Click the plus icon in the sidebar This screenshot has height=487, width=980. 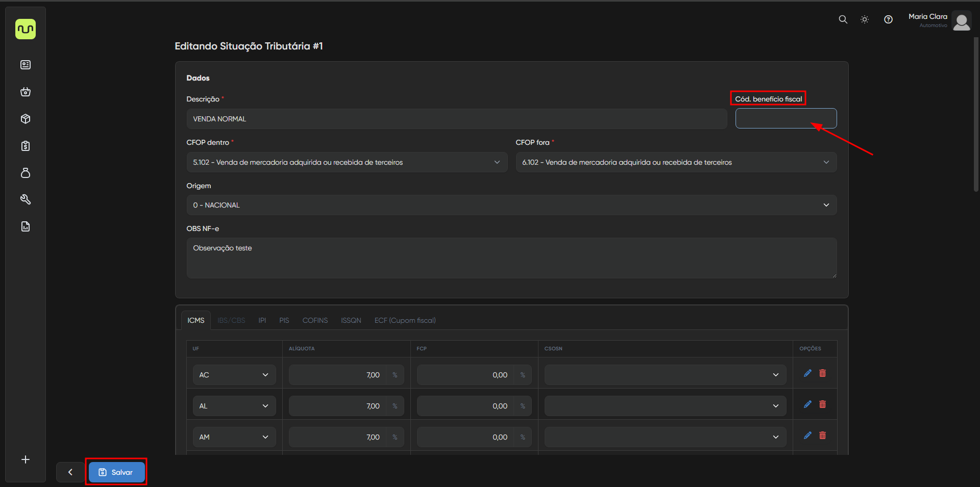pyautogui.click(x=26, y=459)
